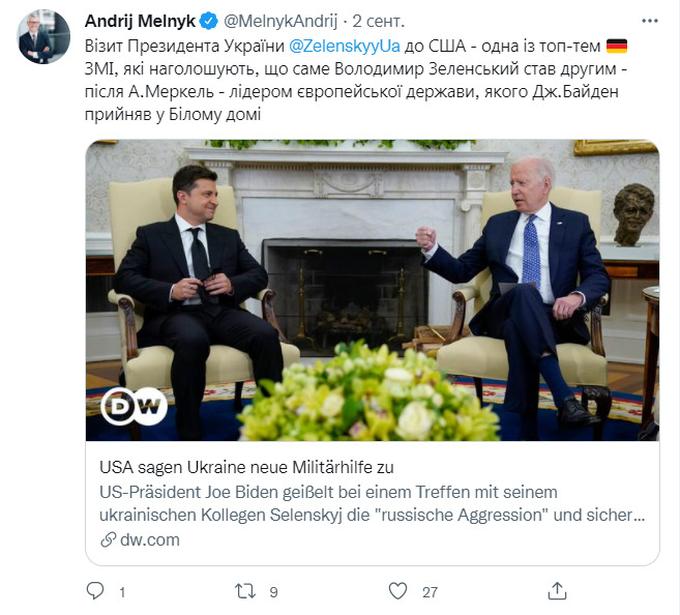Open the article preview photo
680x615 pixels.
pos(373,290)
